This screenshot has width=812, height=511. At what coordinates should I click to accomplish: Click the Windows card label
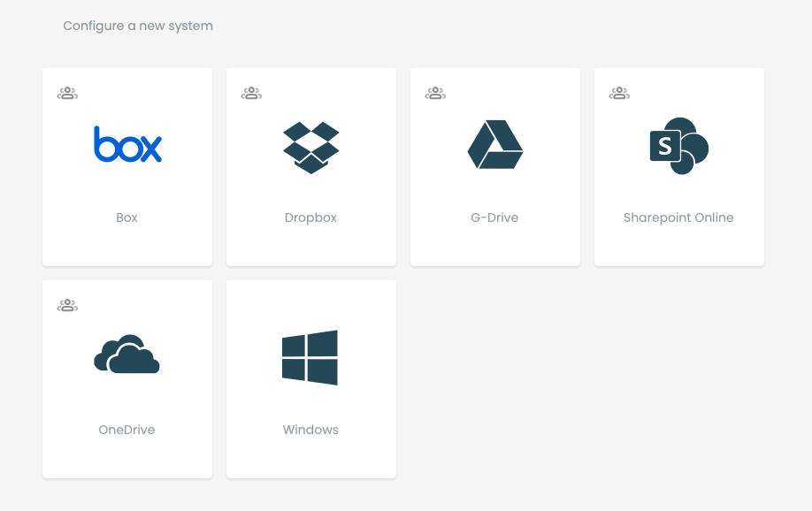pos(310,430)
